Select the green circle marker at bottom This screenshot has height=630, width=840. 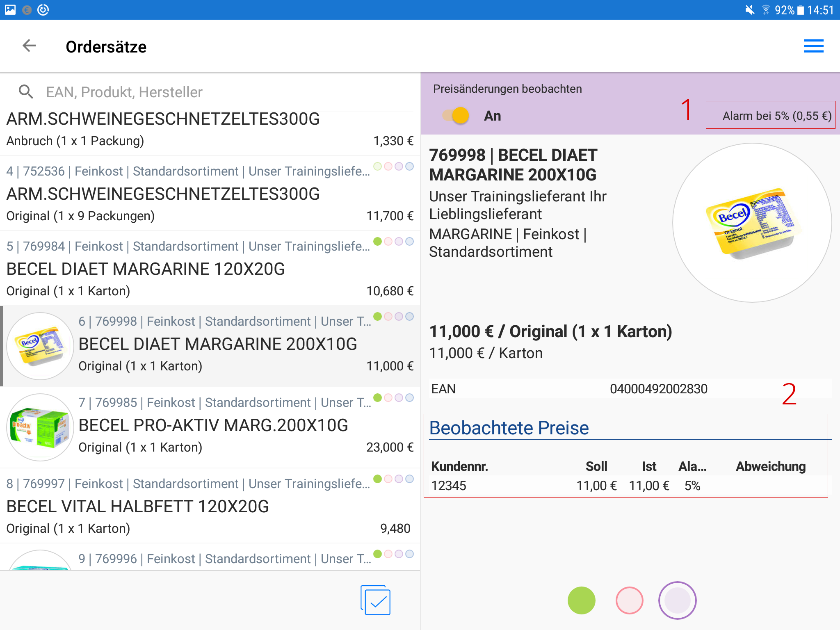[x=581, y=600]
